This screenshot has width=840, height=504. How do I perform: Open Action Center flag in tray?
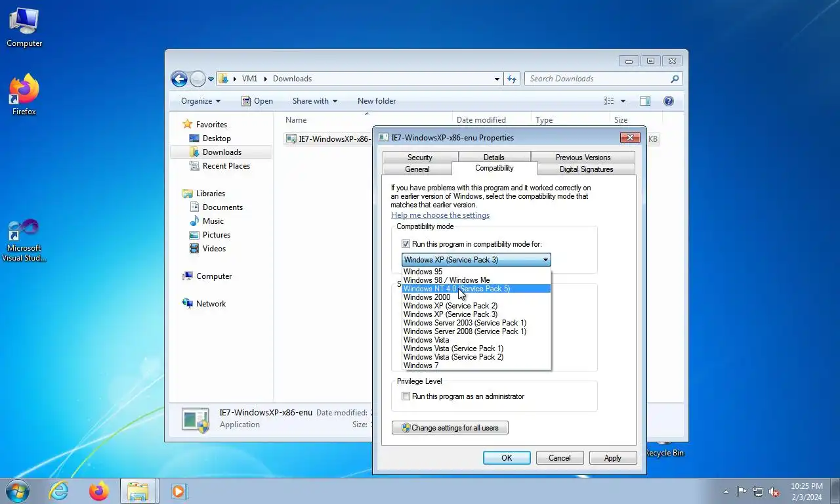click(x=742, y=492)
